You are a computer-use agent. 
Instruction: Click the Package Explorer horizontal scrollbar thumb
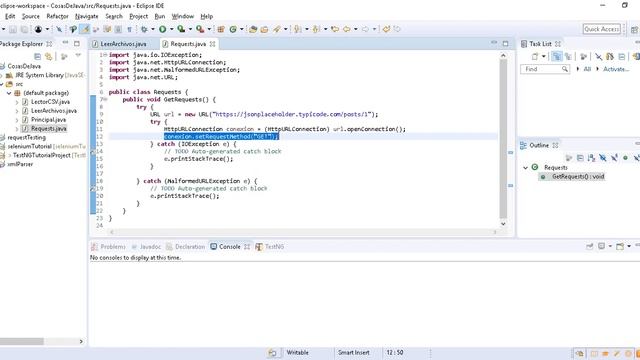point(22,341)
